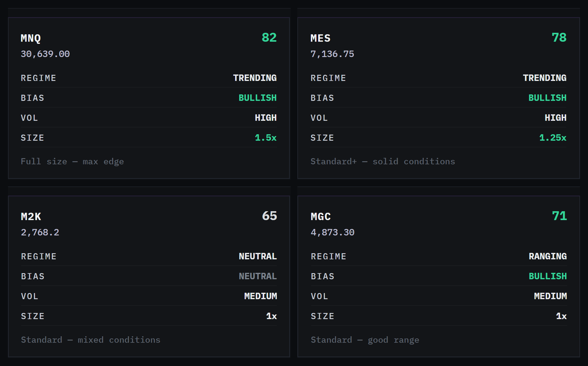Select the MNQ price 30,639.00
Screen dimensions: 588x366
pyautogui.click(x=45, y=54)
